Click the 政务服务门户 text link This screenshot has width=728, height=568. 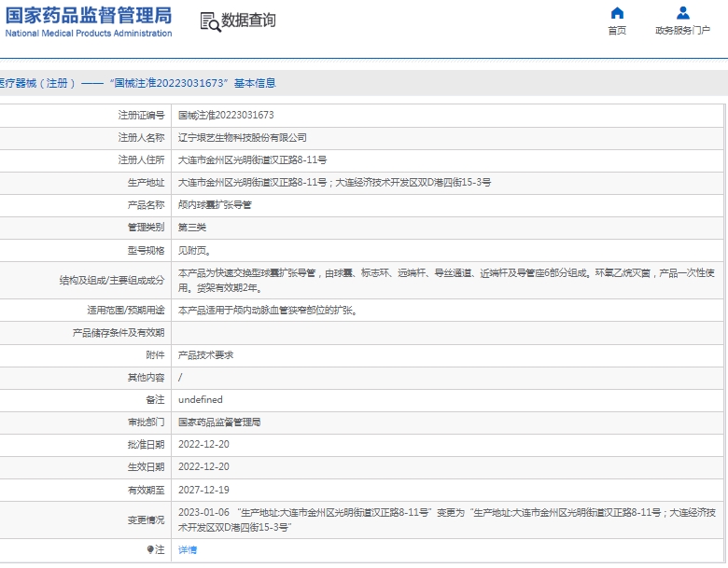[x=682, y=31]
